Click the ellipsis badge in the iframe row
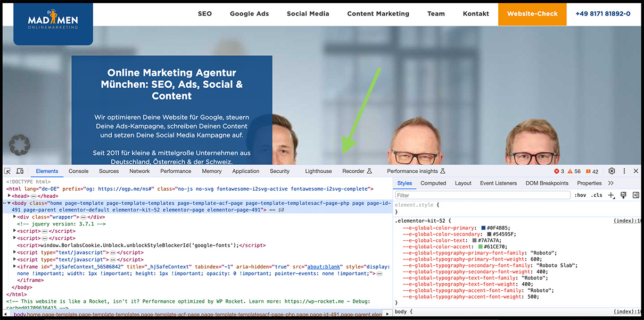Viewport: 644px width, 320px height. click(379, 273)
